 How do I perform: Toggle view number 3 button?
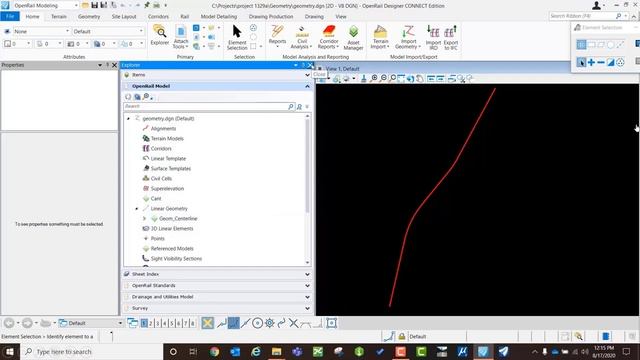[158, 323]
